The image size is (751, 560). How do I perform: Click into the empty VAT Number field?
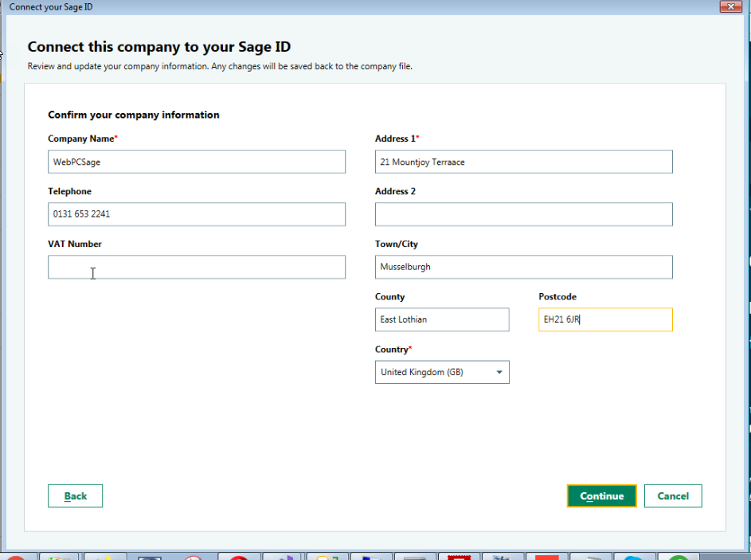[197, 267]
